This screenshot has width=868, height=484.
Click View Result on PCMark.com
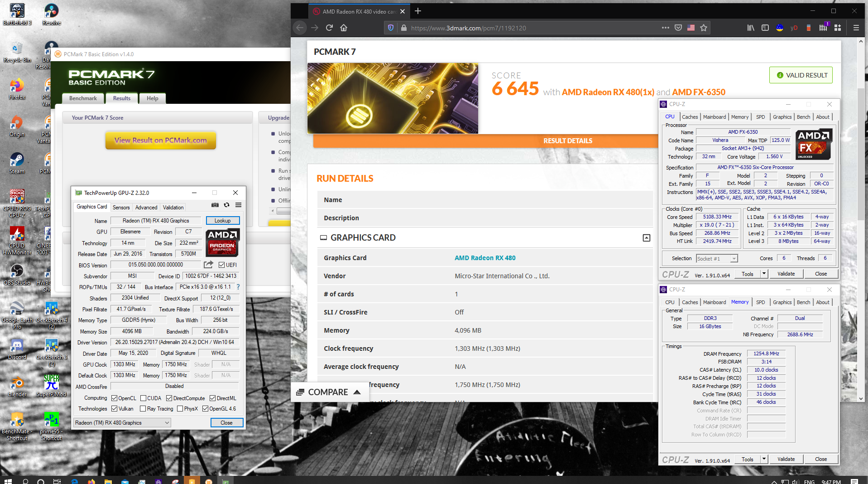tap(161, 140)
